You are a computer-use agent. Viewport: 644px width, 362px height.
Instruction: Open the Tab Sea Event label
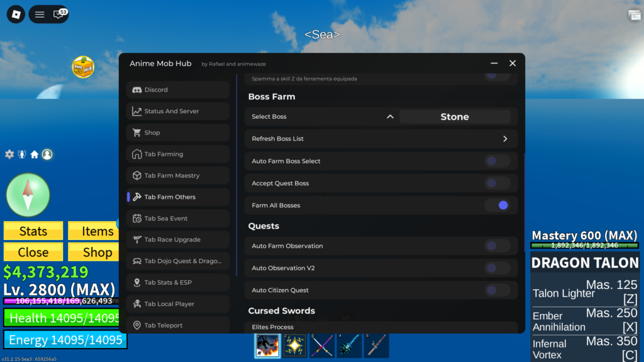(x=165, y=218)
